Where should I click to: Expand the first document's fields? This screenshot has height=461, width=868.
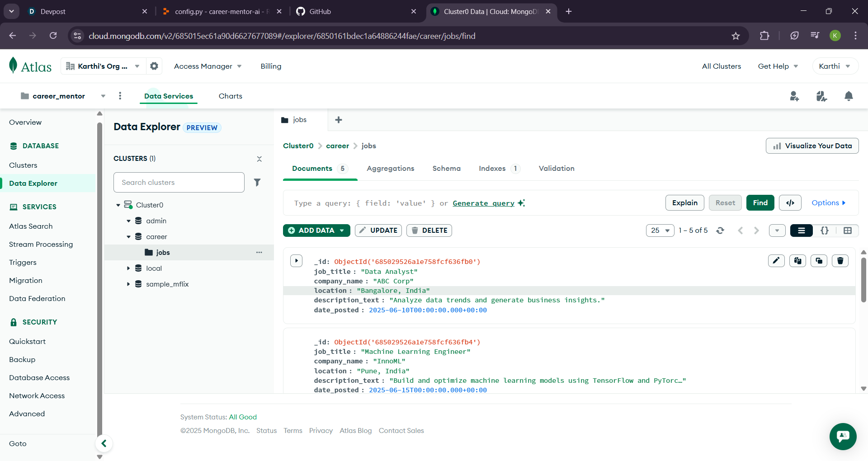[296, 261]
